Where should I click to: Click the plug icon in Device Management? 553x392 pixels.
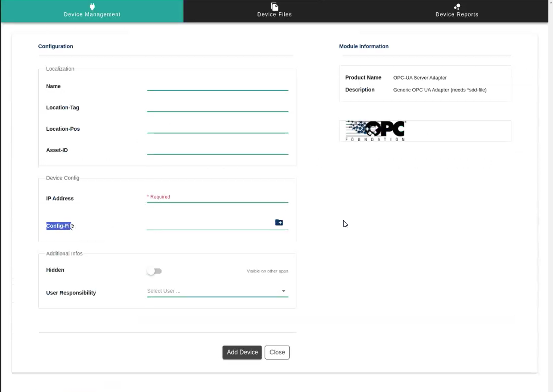click(92, 6)
